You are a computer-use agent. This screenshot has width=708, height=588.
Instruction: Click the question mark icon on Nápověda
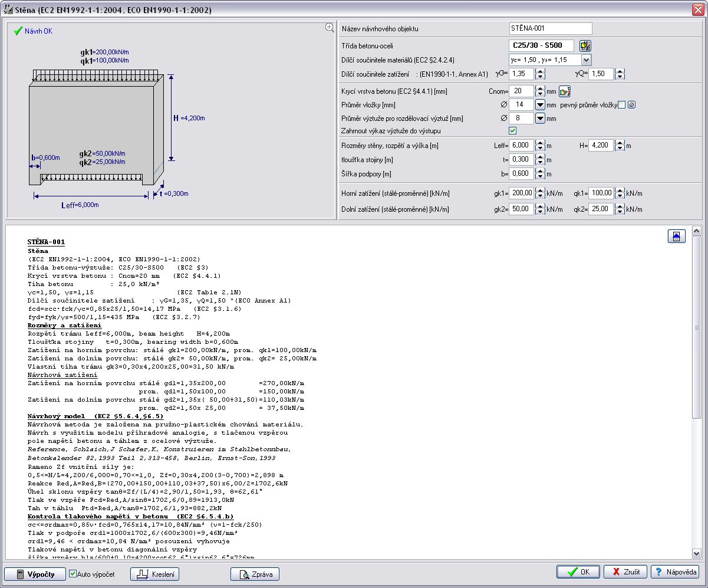pyautogui.click(x=659, y=572)
